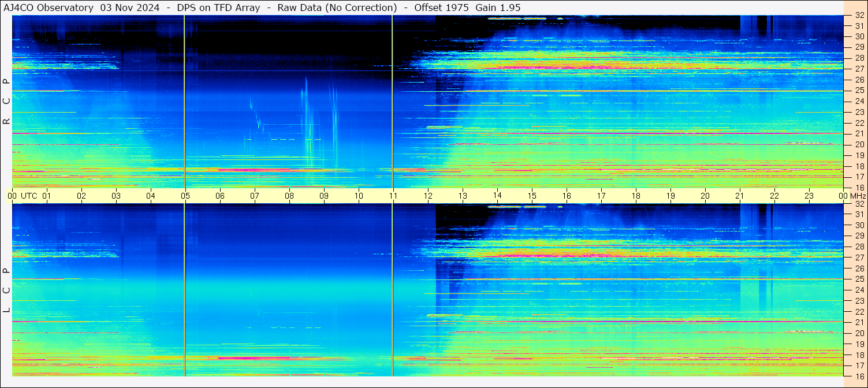Select the 23 hour tick on UTC axis
Image resolution: width=868 pixels, height=388 pixels.
coord(809,196)
